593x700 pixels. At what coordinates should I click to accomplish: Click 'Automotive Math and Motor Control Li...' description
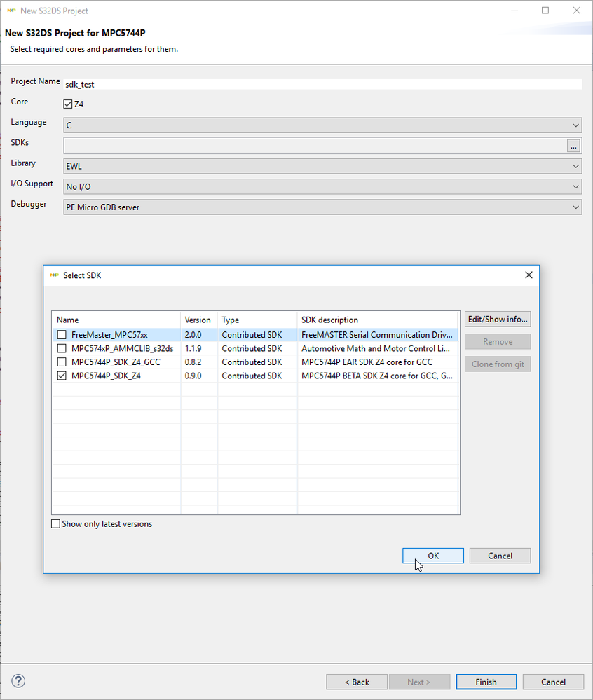pos(376,348)
